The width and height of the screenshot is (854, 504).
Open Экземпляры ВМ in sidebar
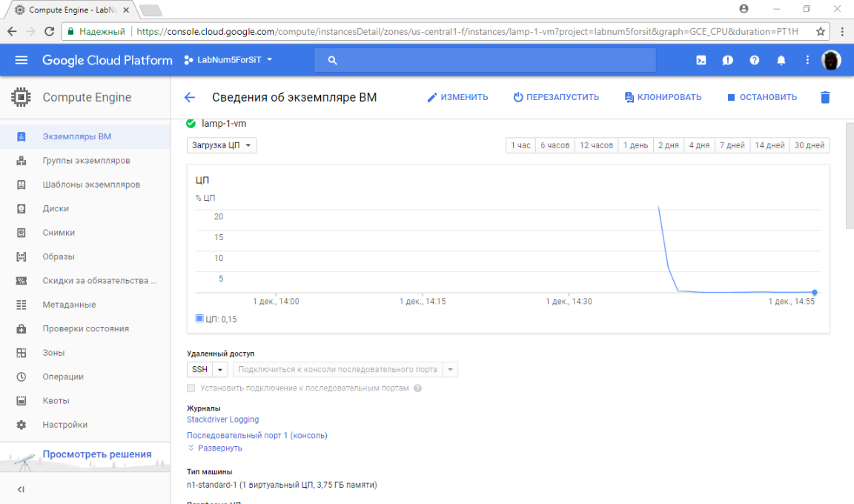click(85, 136)
